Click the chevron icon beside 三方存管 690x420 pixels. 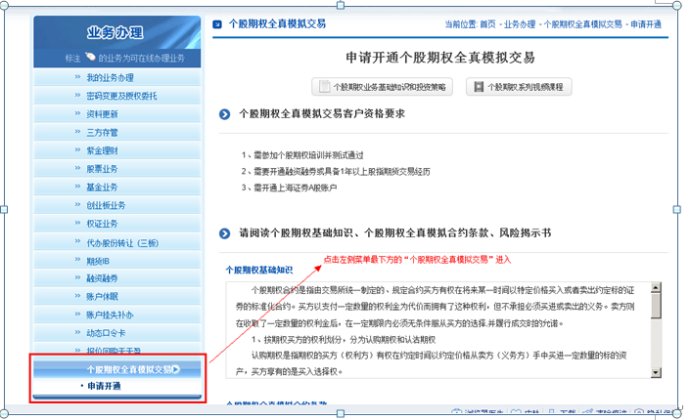pyautogui.click(x=77, y=132)
